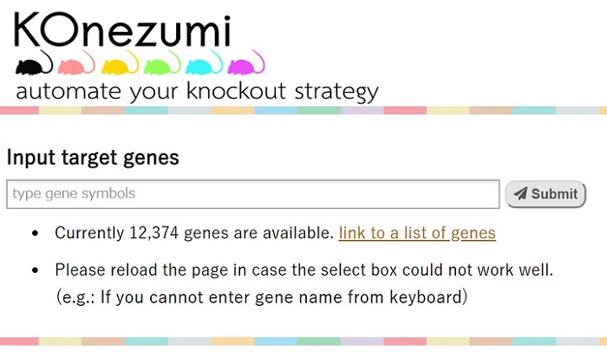Click the keyboard example text in parentheses

coord(262,296)
